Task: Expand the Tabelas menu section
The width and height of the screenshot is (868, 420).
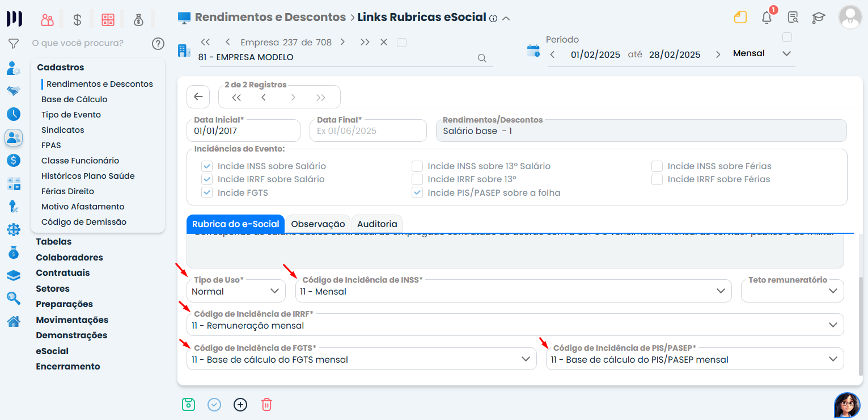Action: (54, 242)
